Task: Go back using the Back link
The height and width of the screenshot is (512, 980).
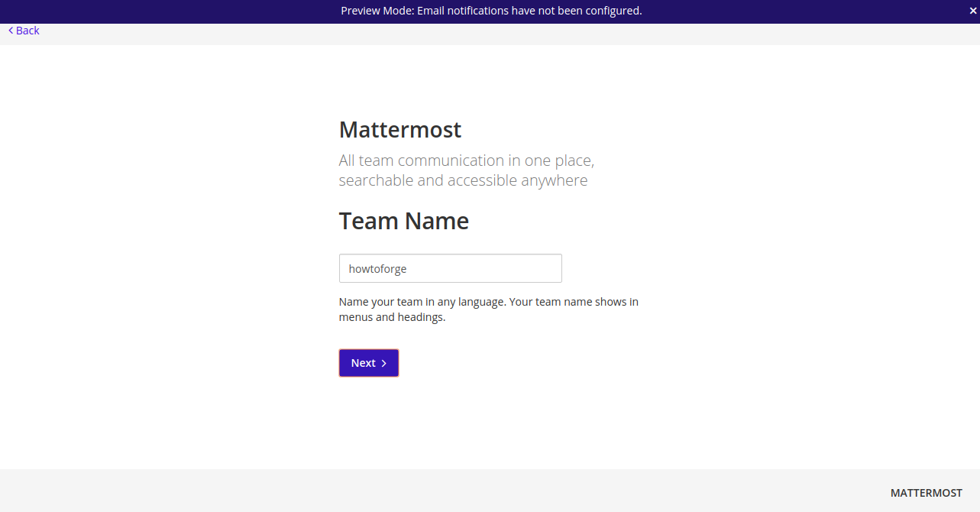Action: (24, 31)
